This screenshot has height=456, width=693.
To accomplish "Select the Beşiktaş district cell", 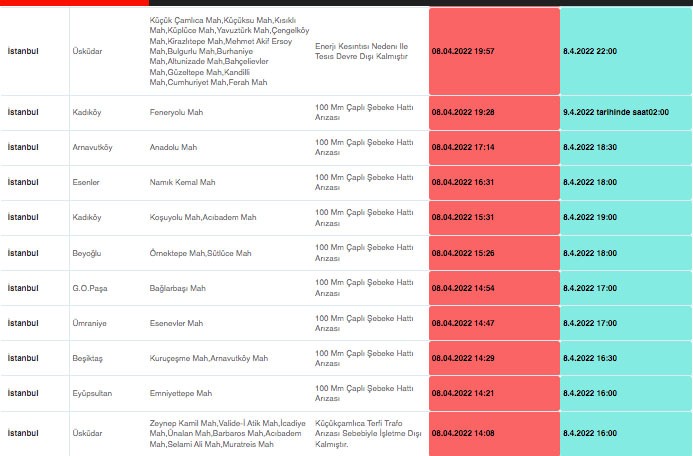I will [88, 358].
